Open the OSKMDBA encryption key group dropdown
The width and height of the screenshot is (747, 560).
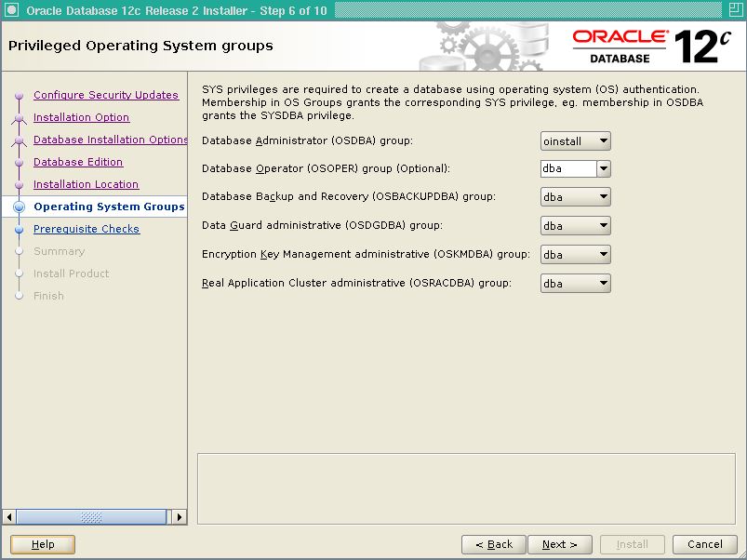(575, 254)
